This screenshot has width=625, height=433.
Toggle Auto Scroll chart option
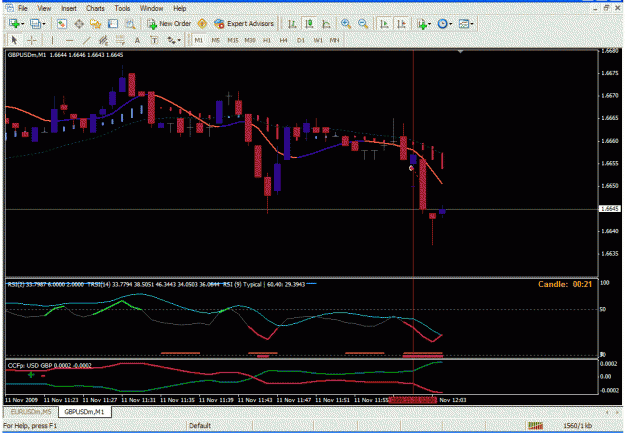coord(384,24)
